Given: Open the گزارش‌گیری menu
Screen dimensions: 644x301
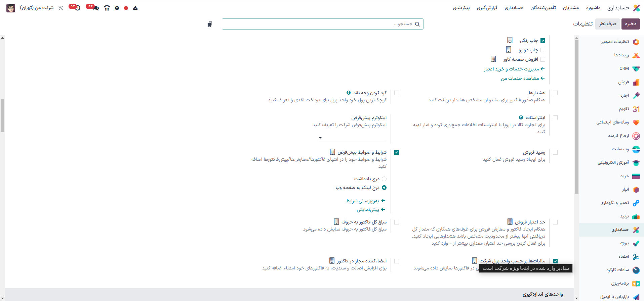Looking at the screenshot, I should pos(487,8).
